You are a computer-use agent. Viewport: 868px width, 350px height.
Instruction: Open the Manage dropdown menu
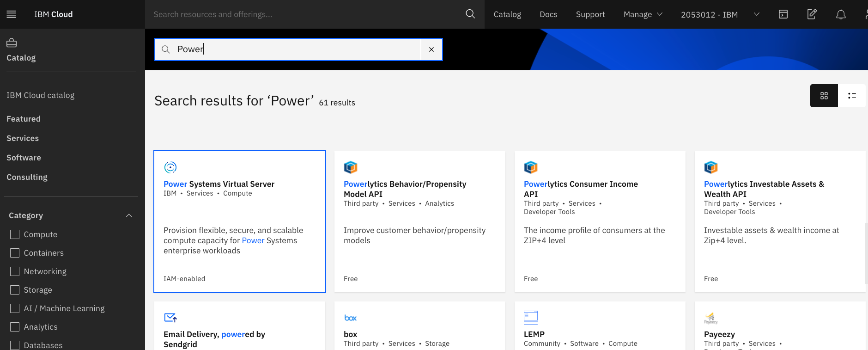(x=643, y=14)
